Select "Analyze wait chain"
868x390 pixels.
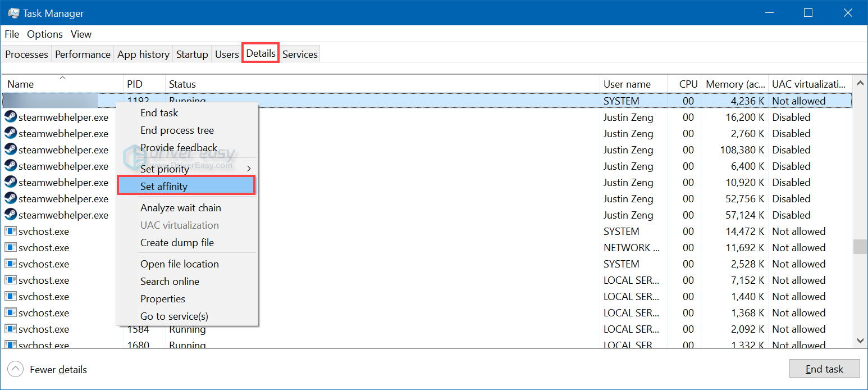(181, 207)
